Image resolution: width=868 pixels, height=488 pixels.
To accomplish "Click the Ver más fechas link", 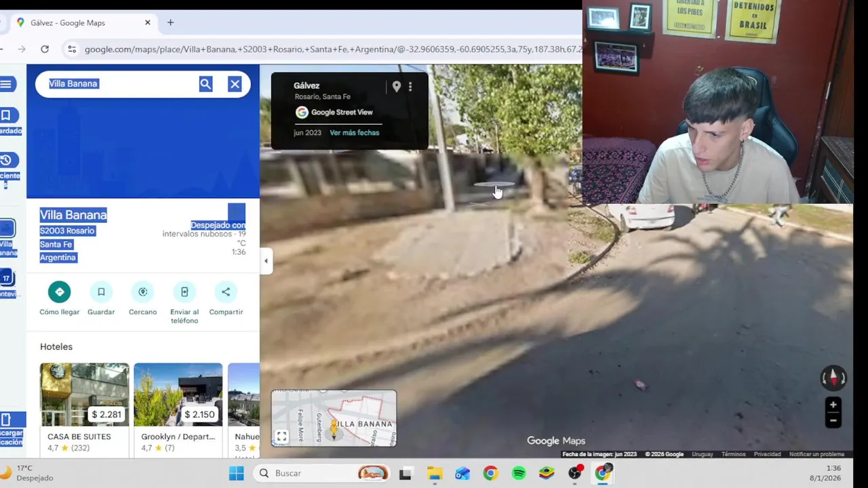I will tap(354, 133).
